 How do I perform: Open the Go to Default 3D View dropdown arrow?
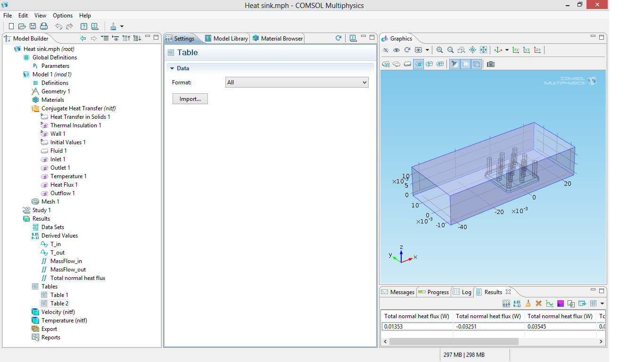click(x=507, y=50)
